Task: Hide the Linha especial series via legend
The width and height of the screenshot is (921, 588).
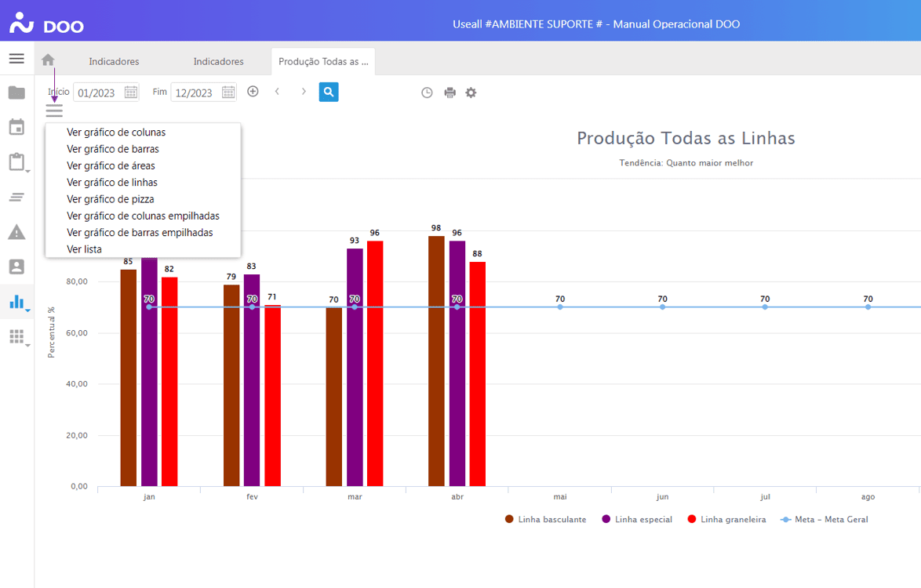Action: click(637, 519)
